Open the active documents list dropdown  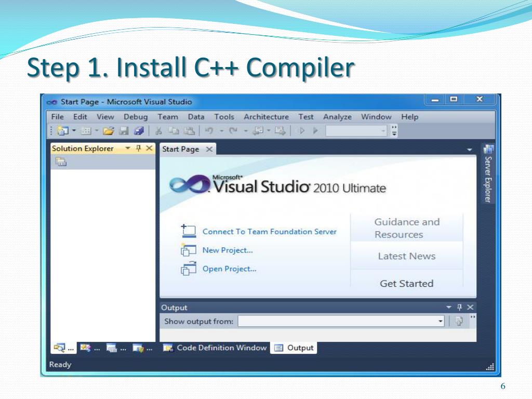[470, 150]
